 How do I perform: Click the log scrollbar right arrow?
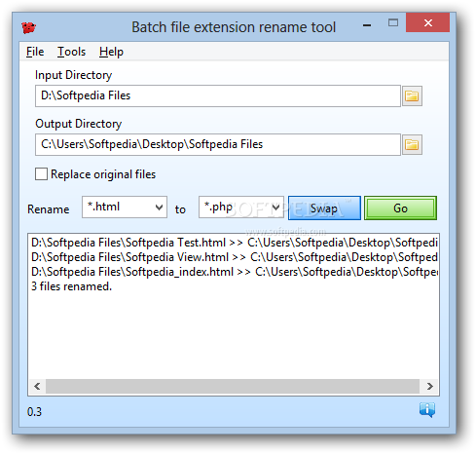coord(429,386)
